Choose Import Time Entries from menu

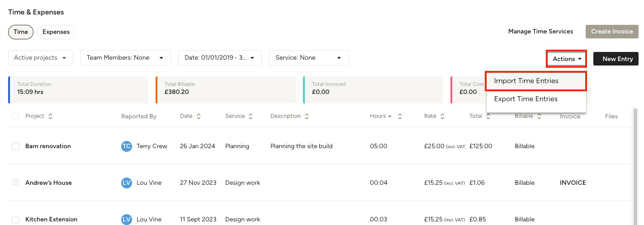click(x=536, y=81)
